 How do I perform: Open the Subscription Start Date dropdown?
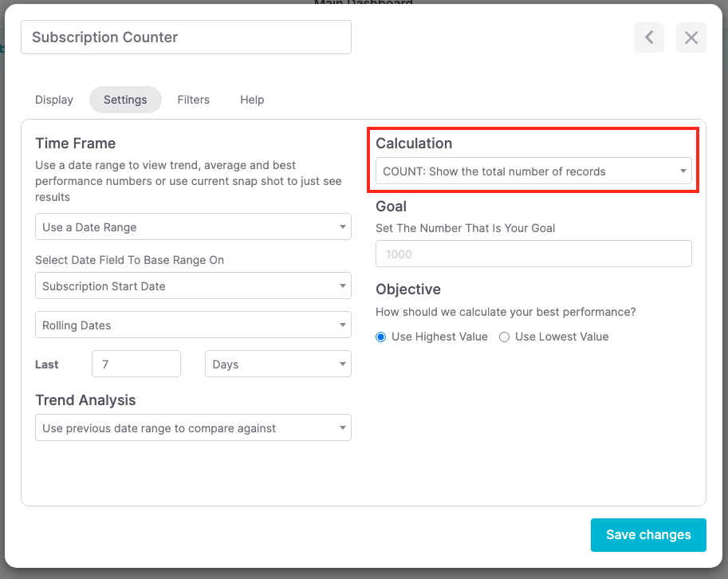(x=192, y=286)
